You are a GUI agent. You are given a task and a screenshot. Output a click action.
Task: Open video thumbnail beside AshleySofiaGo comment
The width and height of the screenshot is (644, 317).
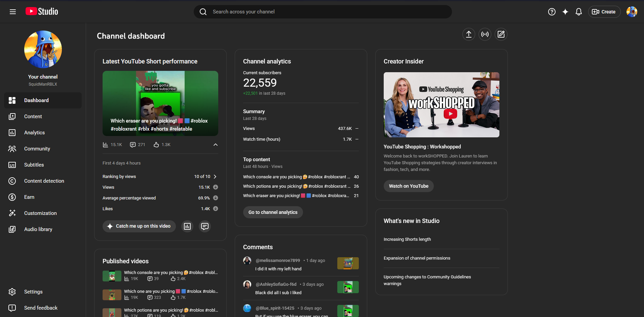pyautogui.click(x=348, y=287)
